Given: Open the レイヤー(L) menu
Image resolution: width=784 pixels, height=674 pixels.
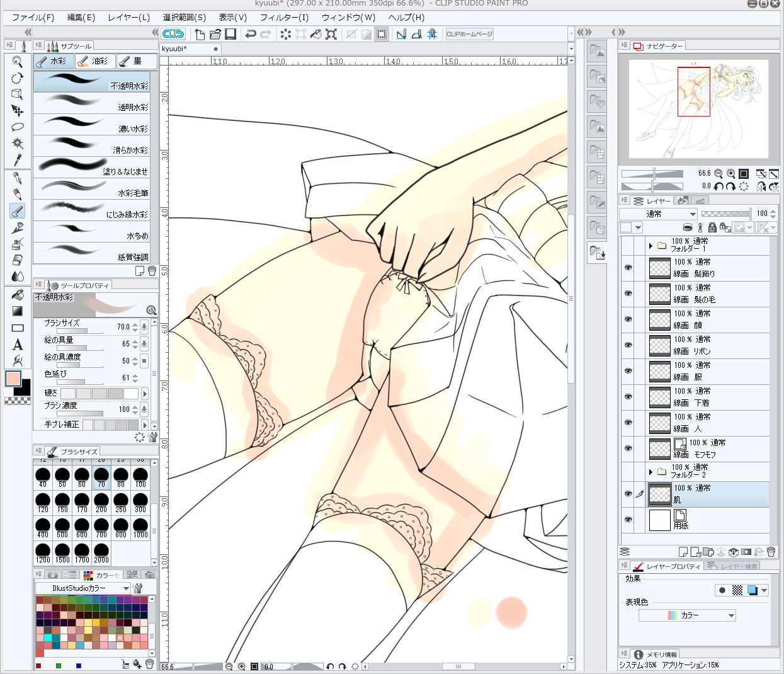Looking at the screenshot, I should [129, 17].
